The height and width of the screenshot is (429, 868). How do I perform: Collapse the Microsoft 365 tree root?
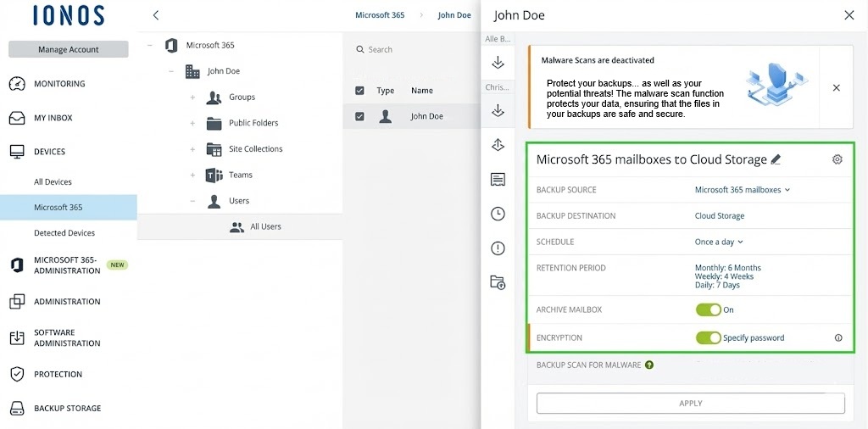click(150, 46)
